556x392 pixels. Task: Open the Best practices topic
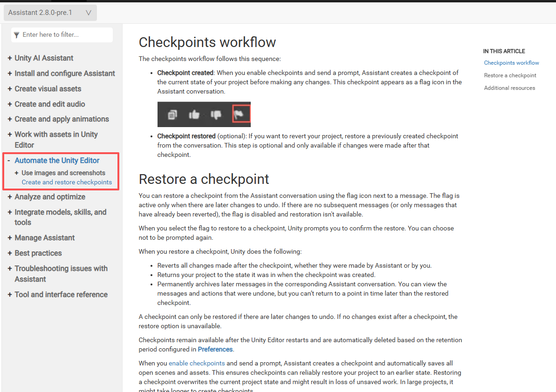coord(38,253)
